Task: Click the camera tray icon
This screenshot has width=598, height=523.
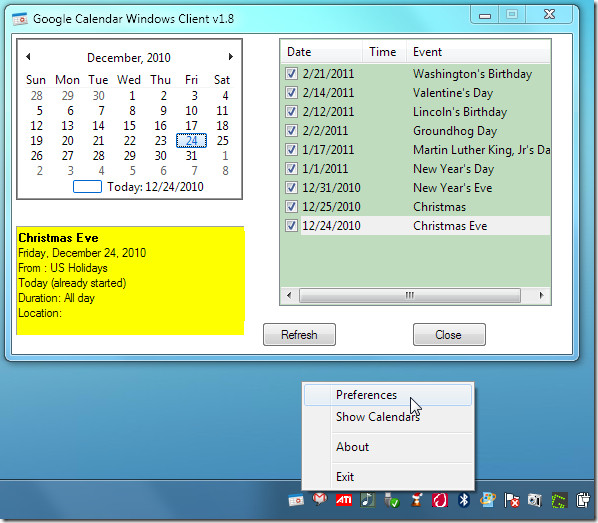Action: point(535,500)
